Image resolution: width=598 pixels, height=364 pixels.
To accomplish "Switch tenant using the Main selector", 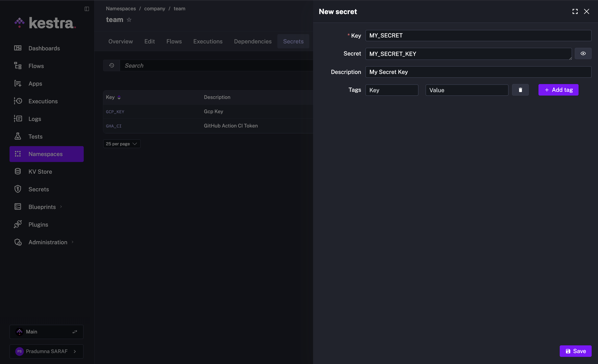I will (x=46, y=331).
